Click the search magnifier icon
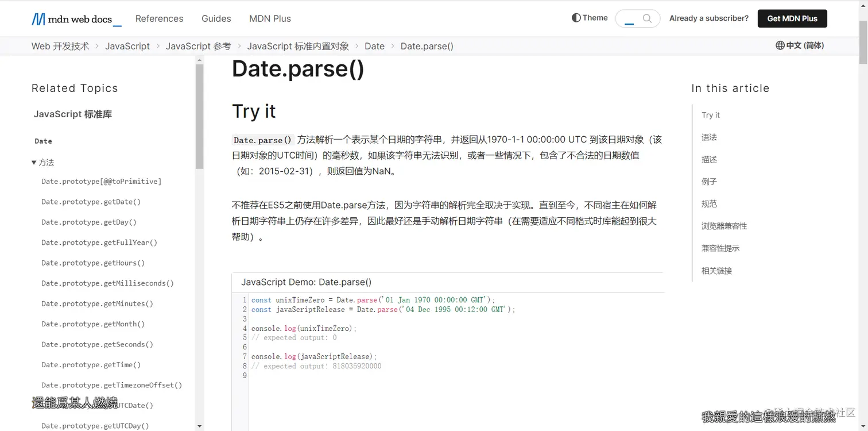868x431 pixels. point(648,18)
